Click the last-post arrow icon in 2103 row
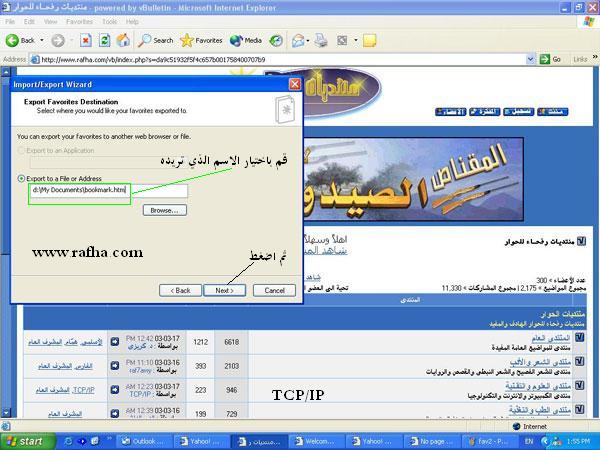Screen dimensions: 600x450 [114, 366]
